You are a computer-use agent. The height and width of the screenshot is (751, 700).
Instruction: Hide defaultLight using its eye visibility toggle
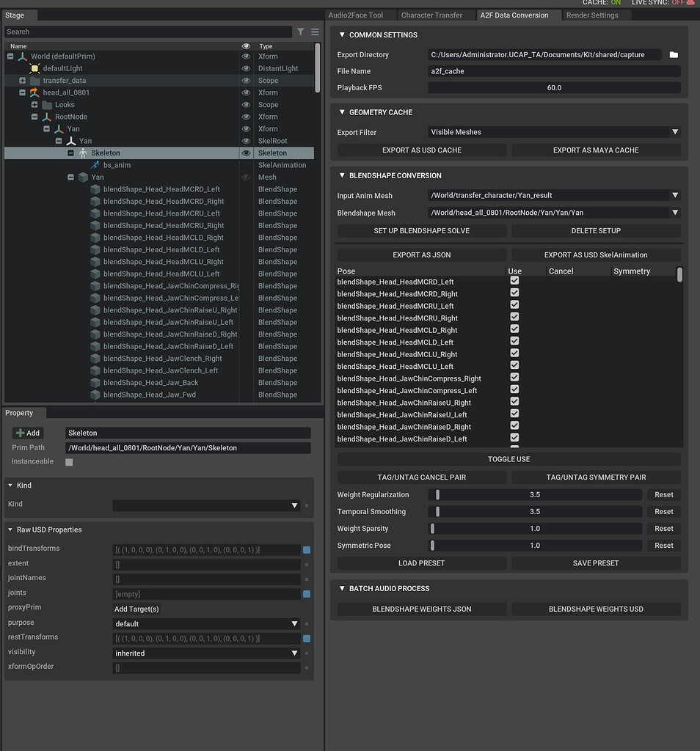247,68
